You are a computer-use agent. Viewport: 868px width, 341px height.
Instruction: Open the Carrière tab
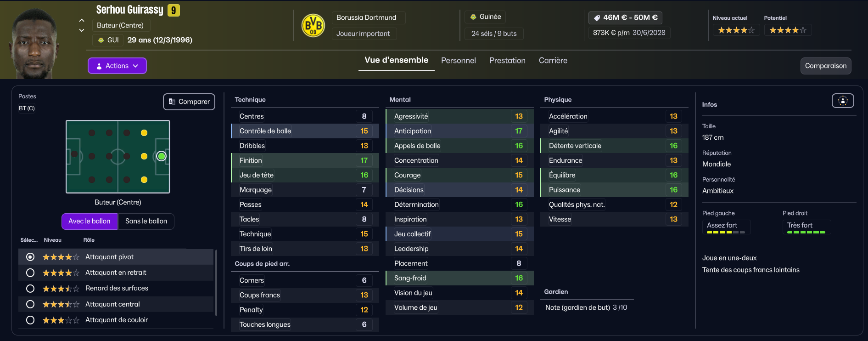point(553,61)
